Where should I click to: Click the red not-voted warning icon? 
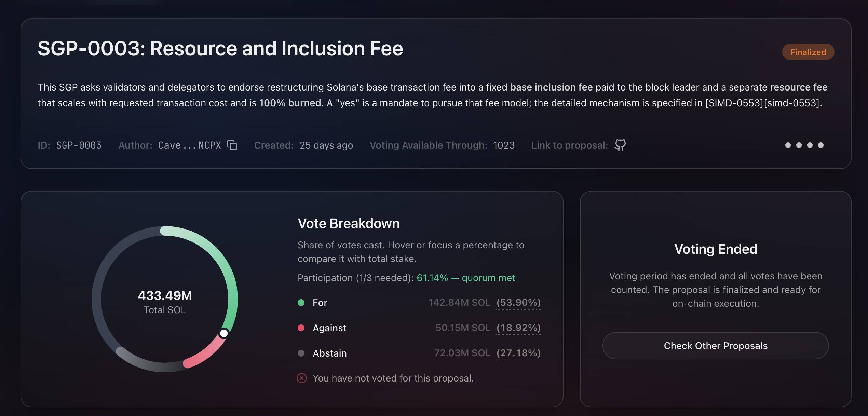pyautogui.click(x=302, y=378)
